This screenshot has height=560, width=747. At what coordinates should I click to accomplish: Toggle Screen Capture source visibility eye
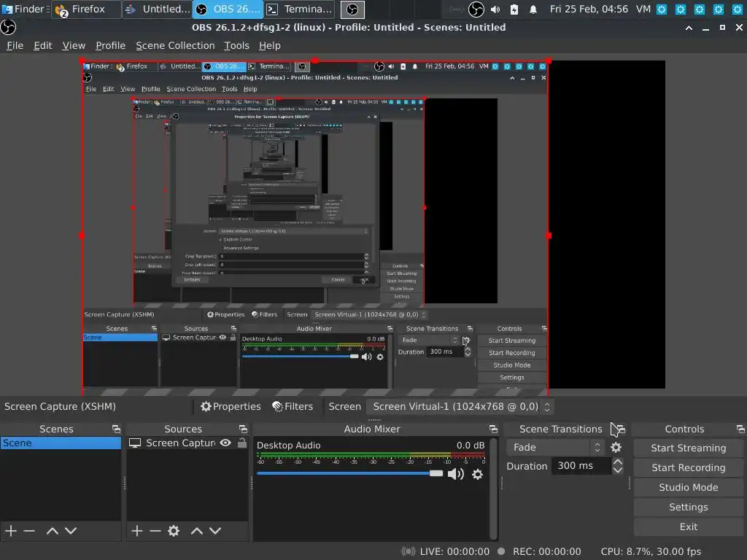[225, 443]
